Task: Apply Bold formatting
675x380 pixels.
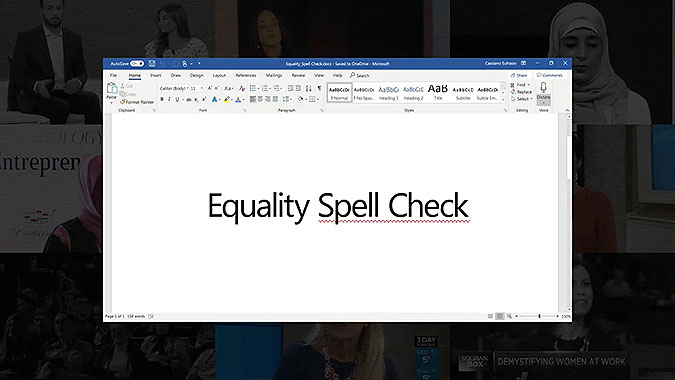Action: point(162,99)
